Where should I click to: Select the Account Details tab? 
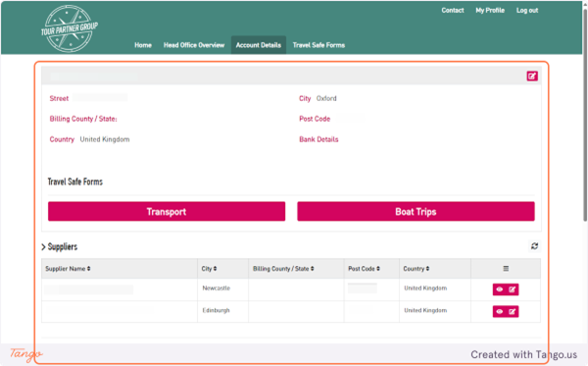click(259, 45)
